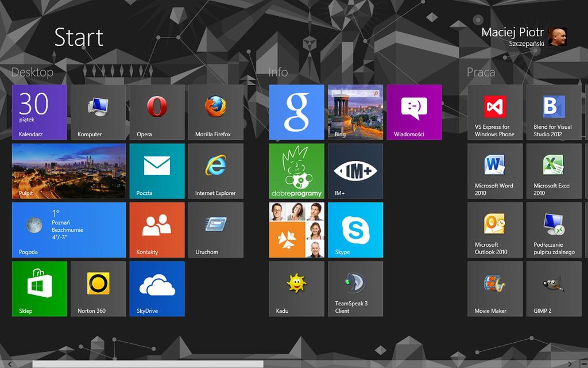Viewport: 588px width, 368px height.
Task: Select the Praca group heading
Action: 481,72
